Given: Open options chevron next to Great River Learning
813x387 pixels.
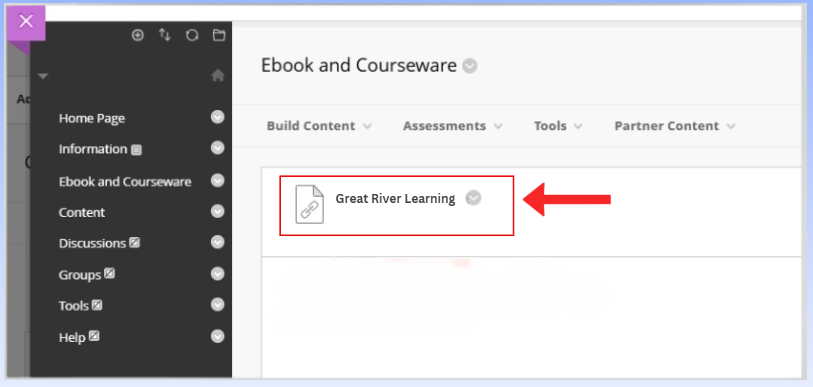Looking at the screenshot, I should click(473, 198).
